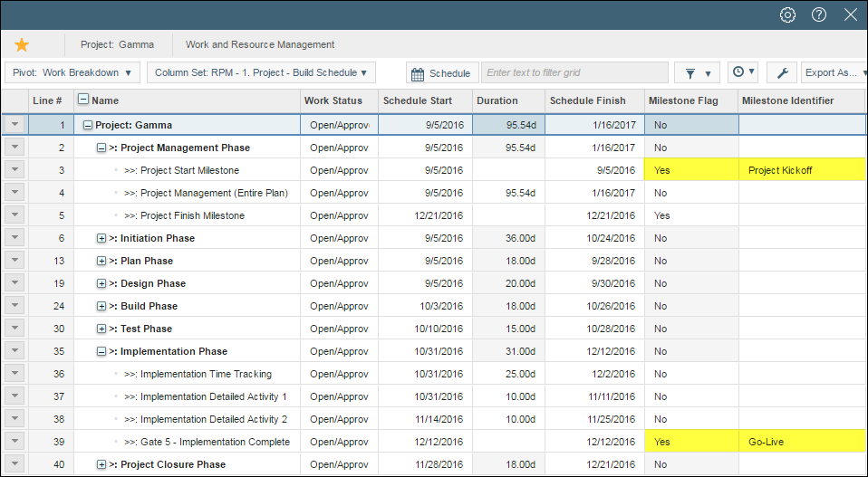Sort by the Schedule Start column header
Image resolution: width=868 pixels, height=477 pixels.
point(425,100)
